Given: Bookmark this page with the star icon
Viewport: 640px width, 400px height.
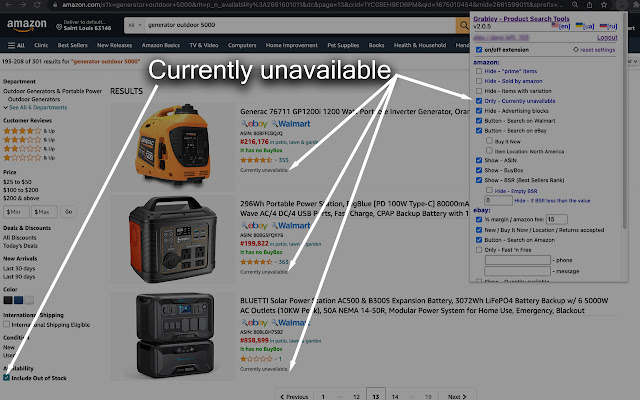Looking at the screenshot, I should [x=604, y=5].
